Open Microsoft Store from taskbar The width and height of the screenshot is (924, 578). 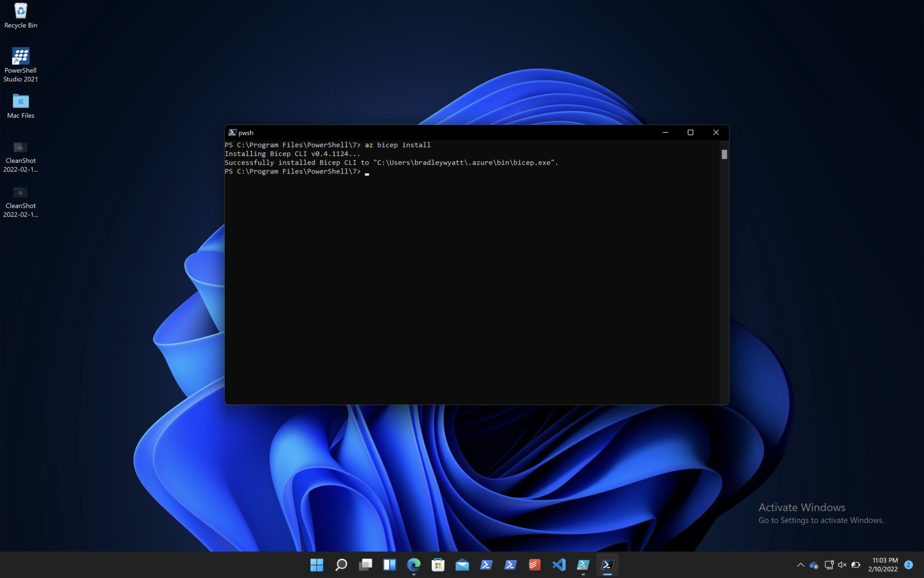[x=438, y=564]
